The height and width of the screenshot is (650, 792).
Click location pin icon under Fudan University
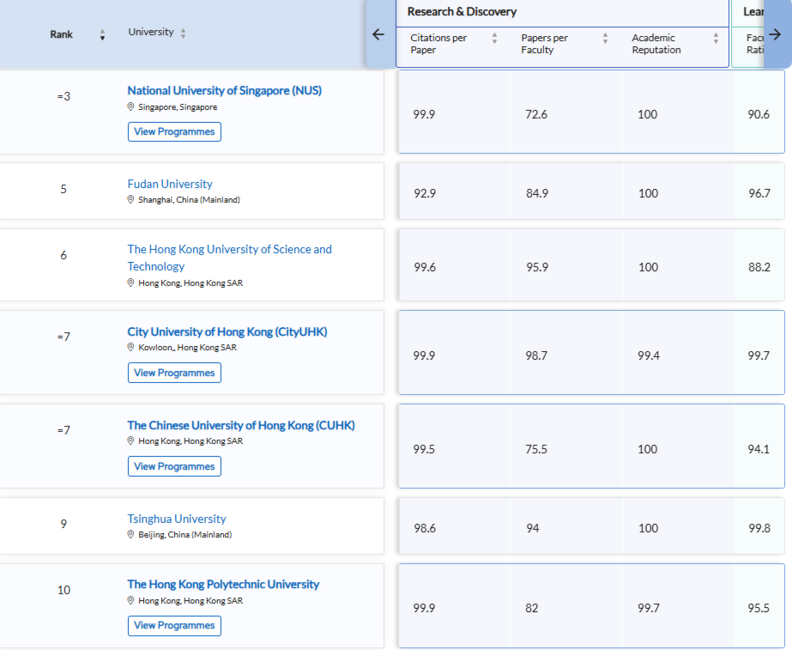tap(131, 200)
